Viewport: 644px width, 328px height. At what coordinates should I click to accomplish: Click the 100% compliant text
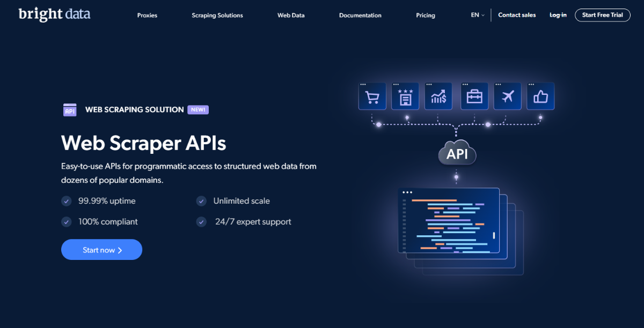point(108,221)
